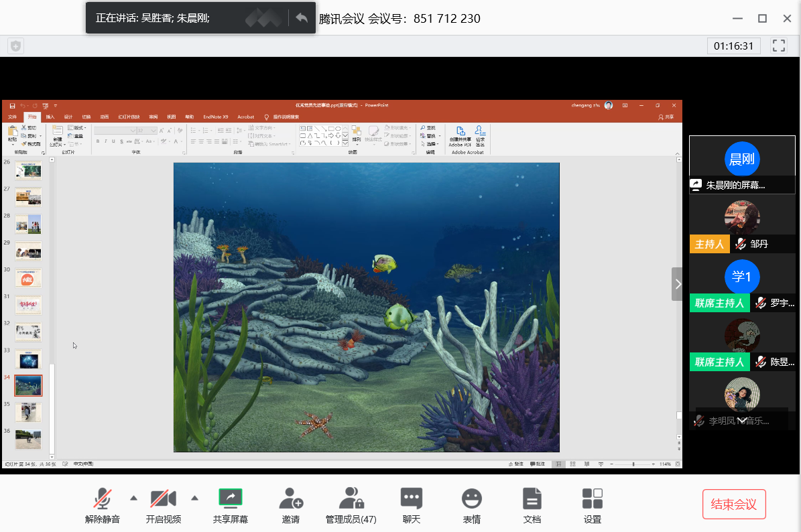Click the meeting timer display

(x=733, y=46)
